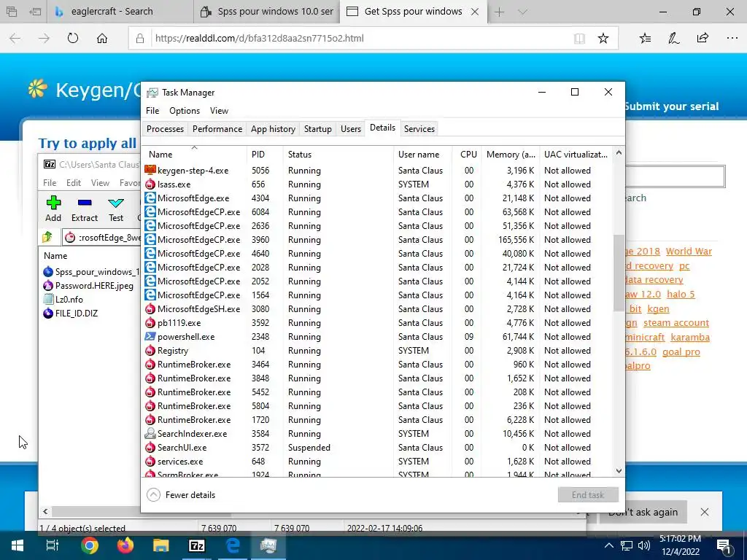Switch to the Startup tab

(x=318, y=129)
